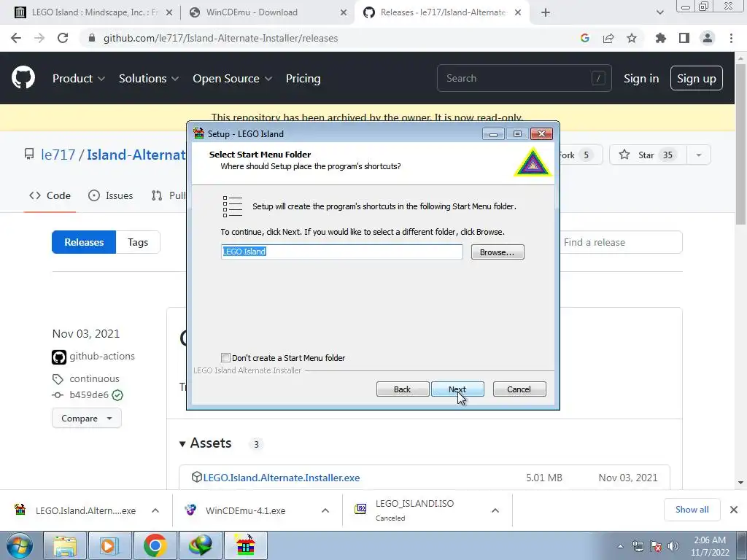The height and width of the screenshot is (560, 747).
Task: Click Sign in on GitHub
Action: point(641,78)
